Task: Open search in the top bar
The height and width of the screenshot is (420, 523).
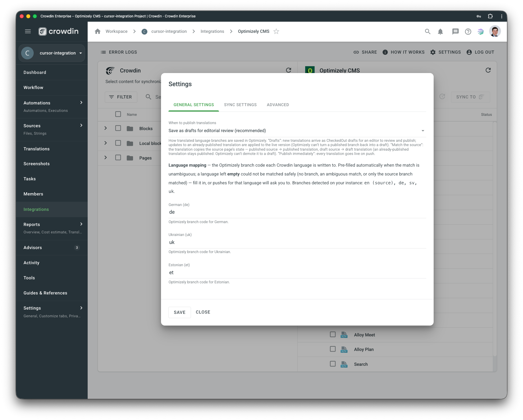Action: tap(428, 31)
